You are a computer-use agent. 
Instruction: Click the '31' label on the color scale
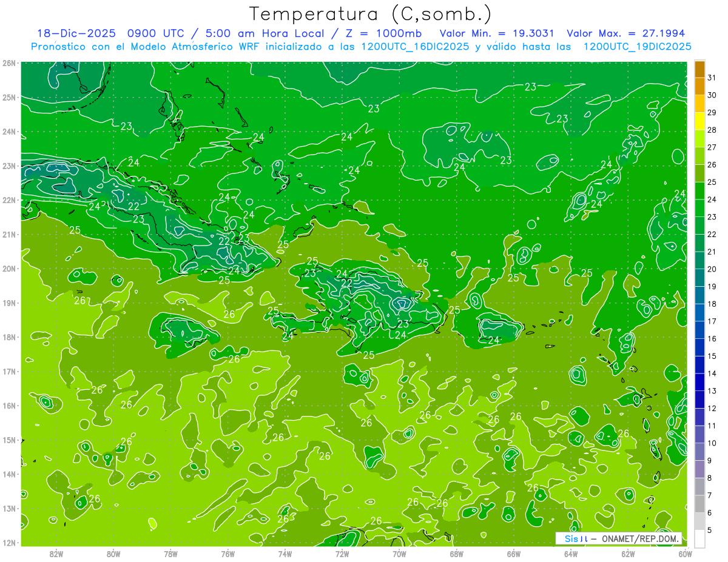coord(712,78)
